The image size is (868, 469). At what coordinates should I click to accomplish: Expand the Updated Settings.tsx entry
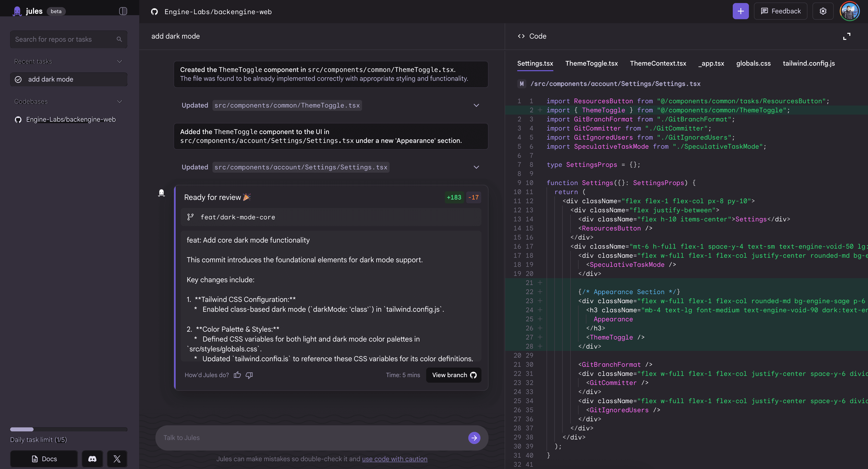(476, 167)
